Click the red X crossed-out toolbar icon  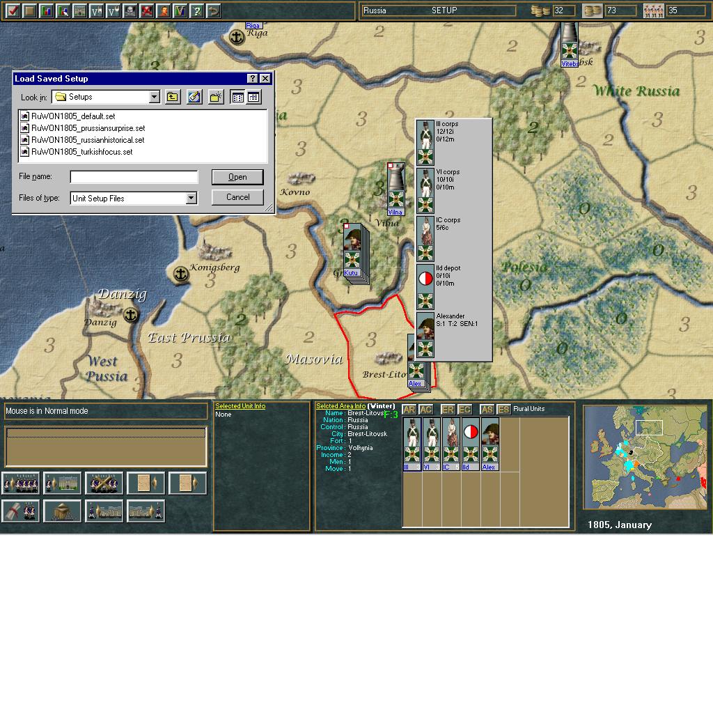[x=147, y=10]
